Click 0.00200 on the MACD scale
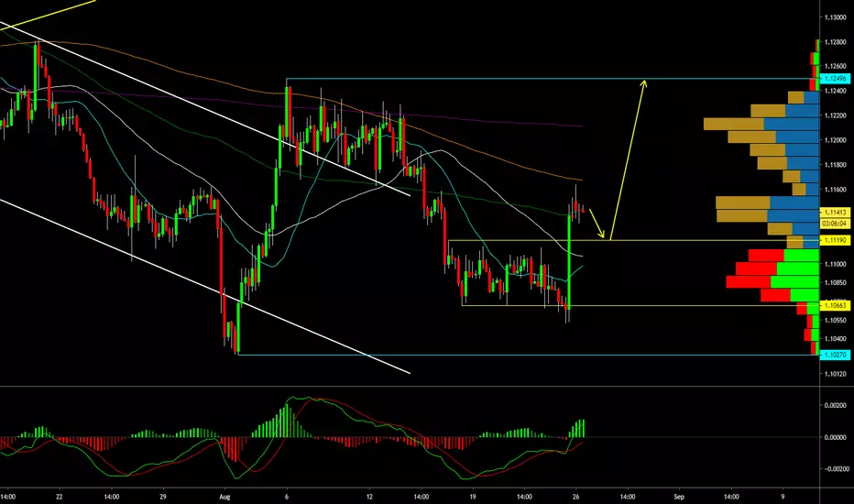This screenshot has width=854, height=504. [x=836, y=405]
